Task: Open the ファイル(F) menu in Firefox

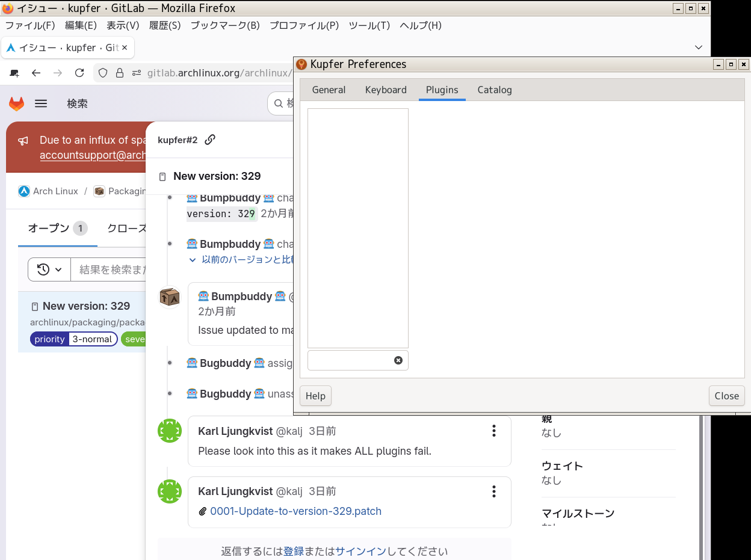Action: [x=30, y=25]
